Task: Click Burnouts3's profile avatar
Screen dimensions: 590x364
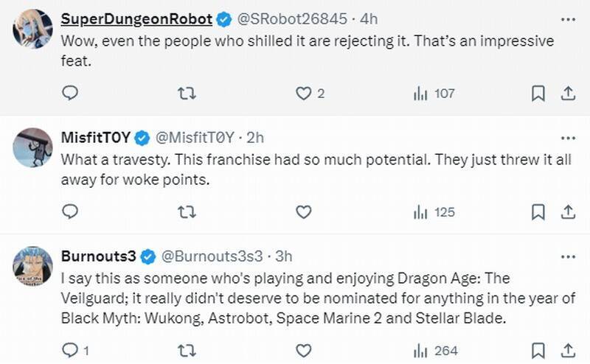Action: 32,265
